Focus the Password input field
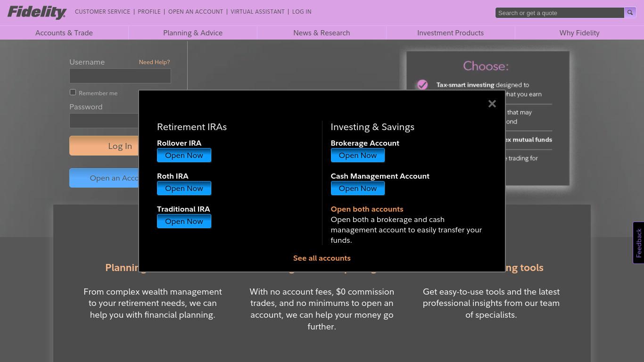Screen dimensions: 644x362 tap(104, 121)
